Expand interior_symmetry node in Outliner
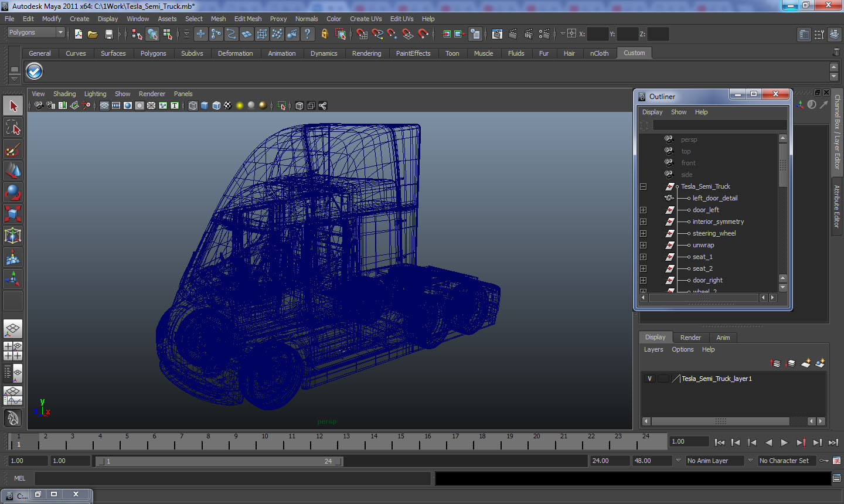This screenshot has height=504, width=844. pyautogui.click(x=644, y=222)
